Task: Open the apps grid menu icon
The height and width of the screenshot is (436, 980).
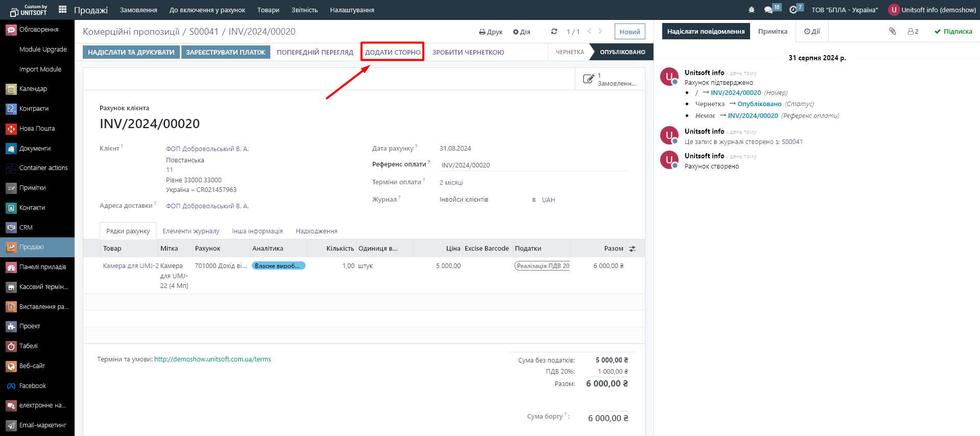Action: click(63, 9)
